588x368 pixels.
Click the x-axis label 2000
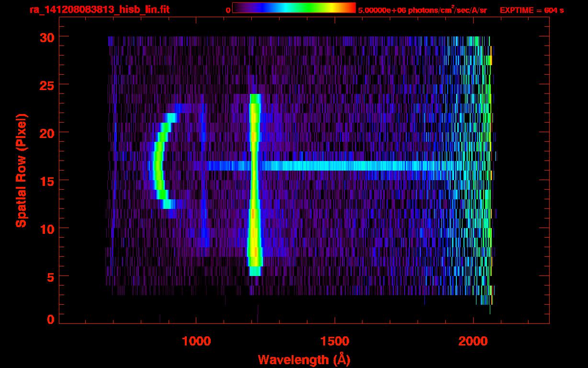tap(473, 341)
